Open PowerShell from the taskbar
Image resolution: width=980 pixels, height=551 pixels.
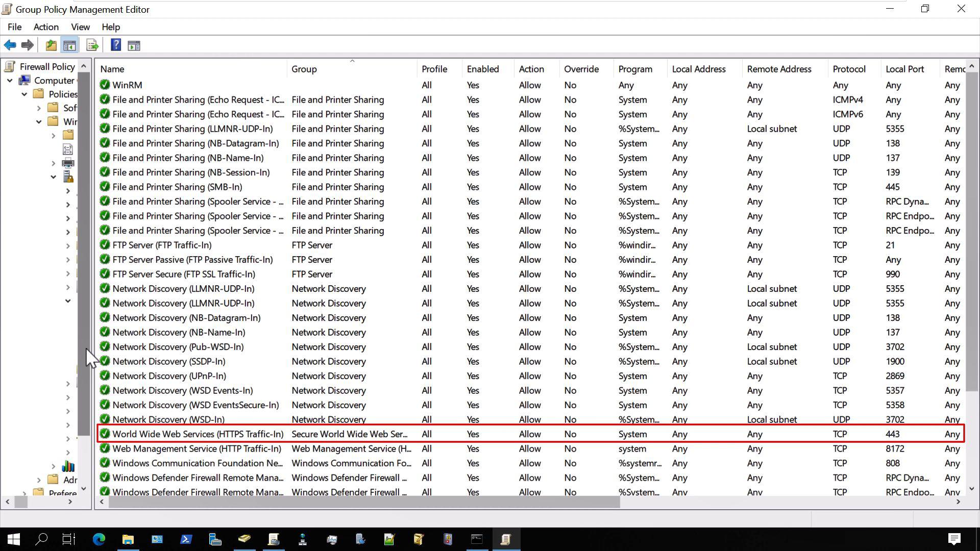(186, 539)
